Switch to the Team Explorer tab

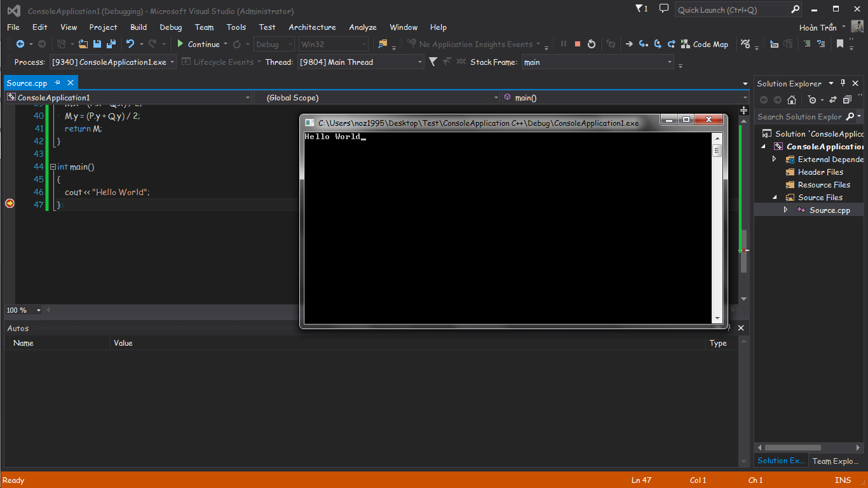click(x=836, y=461)
